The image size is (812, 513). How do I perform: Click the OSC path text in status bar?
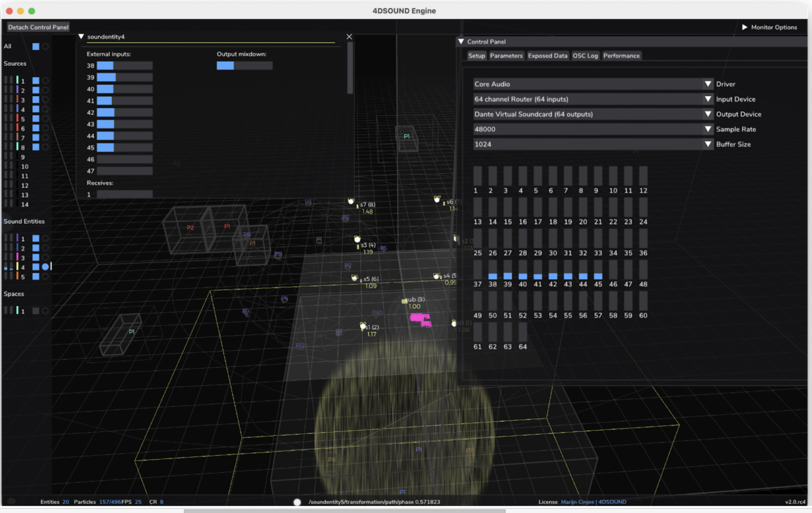click(x=374, y=502)
